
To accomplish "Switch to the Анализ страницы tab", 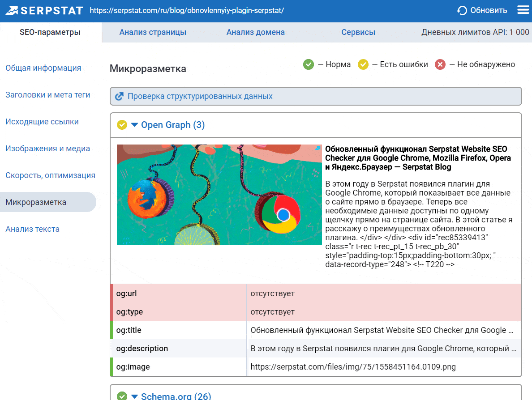I will pos(153,32).
